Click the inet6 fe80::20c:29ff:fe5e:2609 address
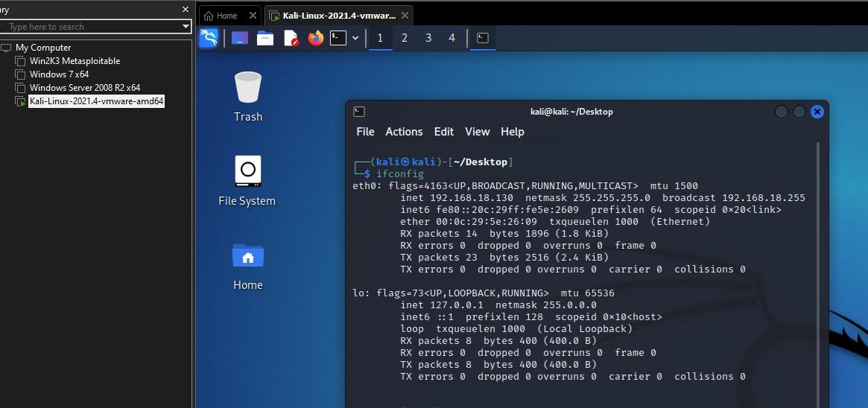This screenshot has width=868, height=408. point(507,210)
